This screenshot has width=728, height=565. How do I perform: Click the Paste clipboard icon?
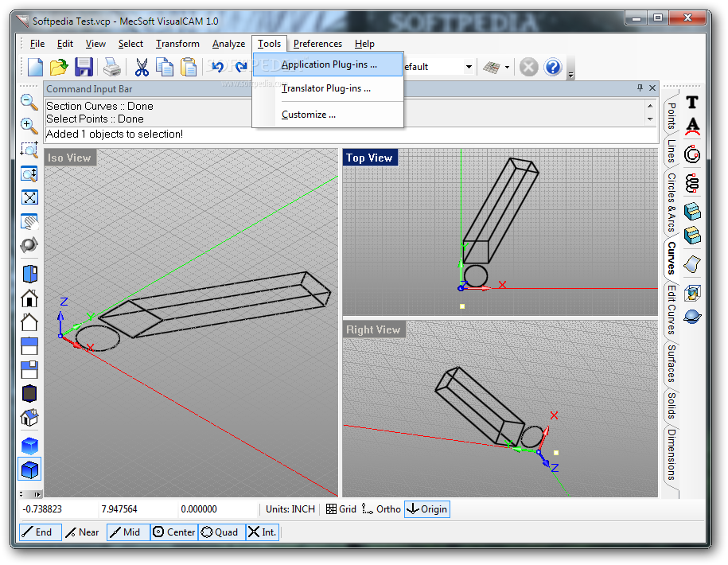coord(189,67)
